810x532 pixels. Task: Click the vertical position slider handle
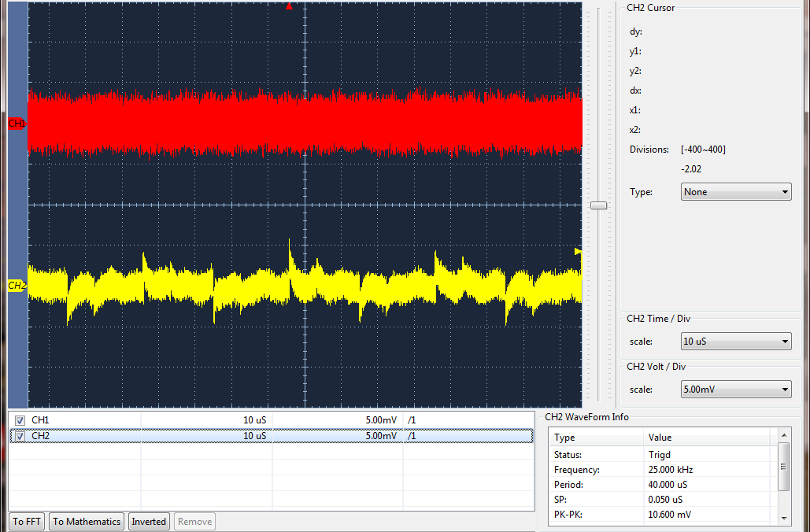click(x=599, y=205)
